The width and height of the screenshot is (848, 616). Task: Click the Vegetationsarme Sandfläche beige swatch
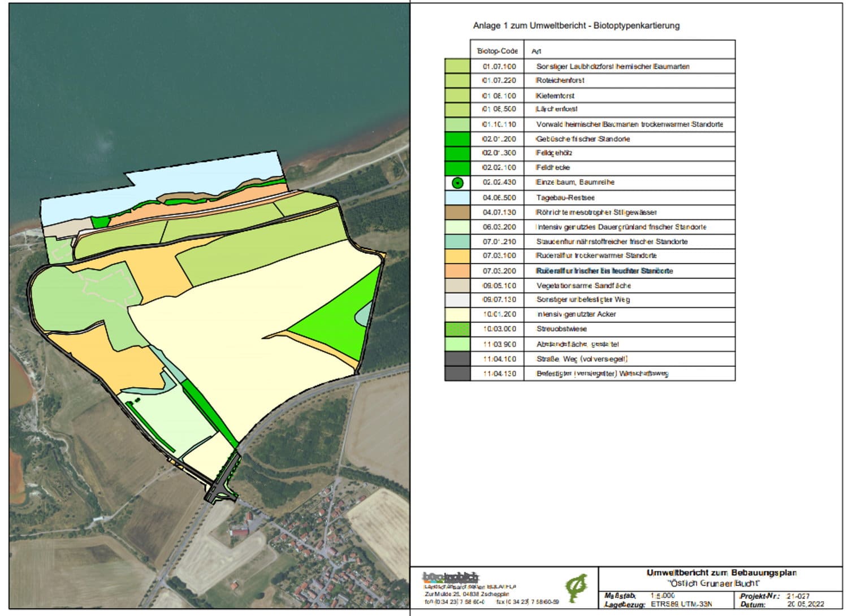(457, 285)
